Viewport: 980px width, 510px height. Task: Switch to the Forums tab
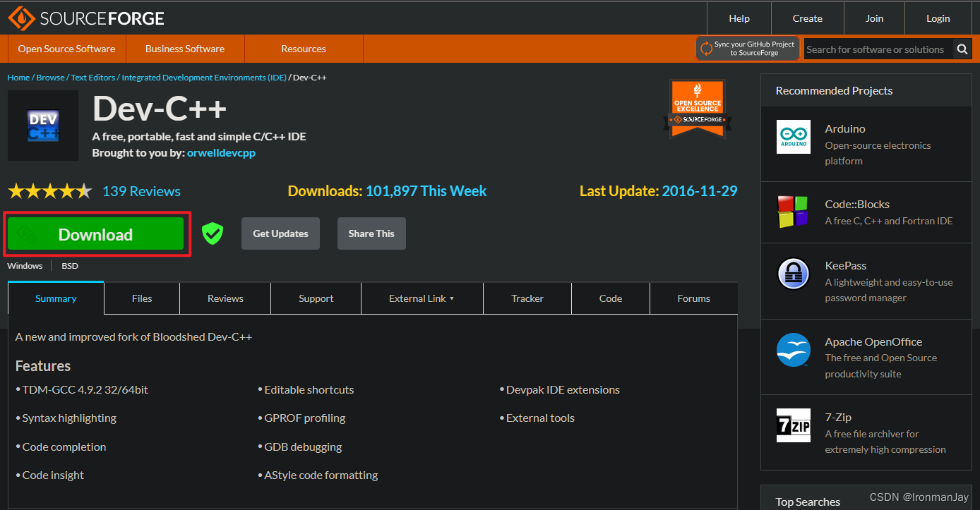[693, 298]
